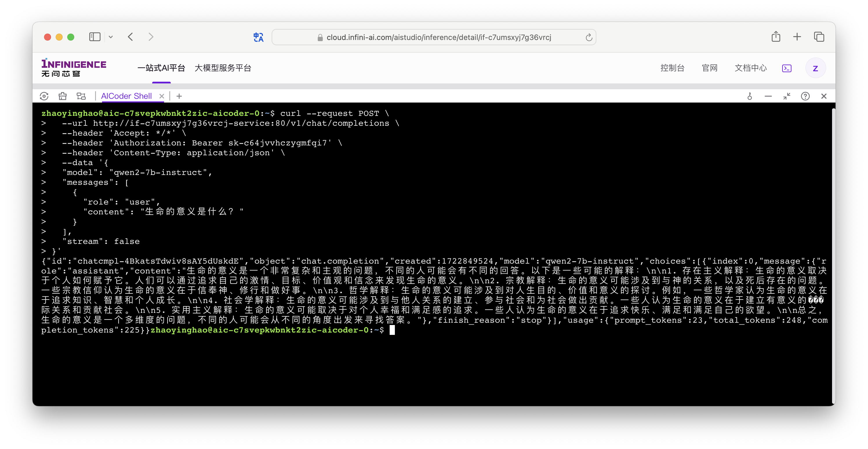Open the shell help icon
The image size is (868, 449).
pyautogui.click(x=805, y=96)
